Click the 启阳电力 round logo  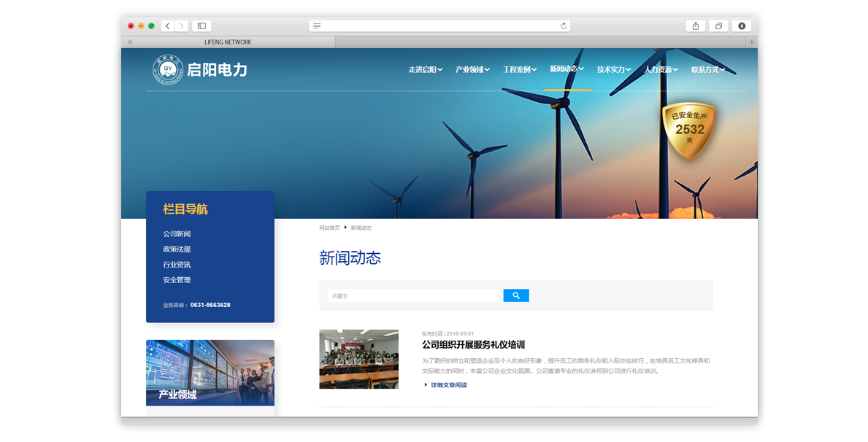tap(168, 70)
